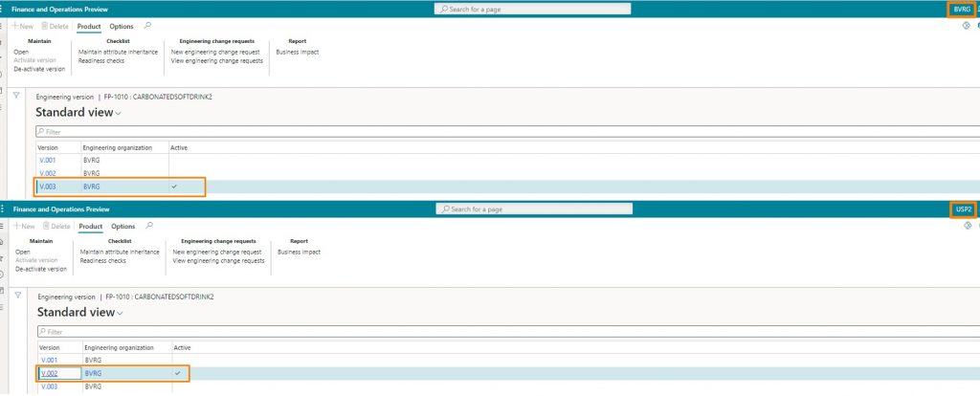View engineering change requests in USP2 window

click(219, 260)
